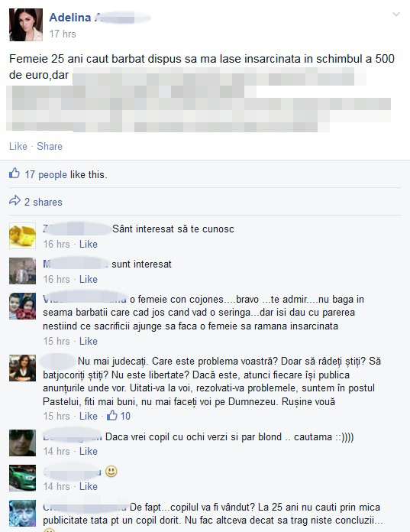Click the green car avatar
This screenshot has height=532, width=410.
click(x=22, y=478)
